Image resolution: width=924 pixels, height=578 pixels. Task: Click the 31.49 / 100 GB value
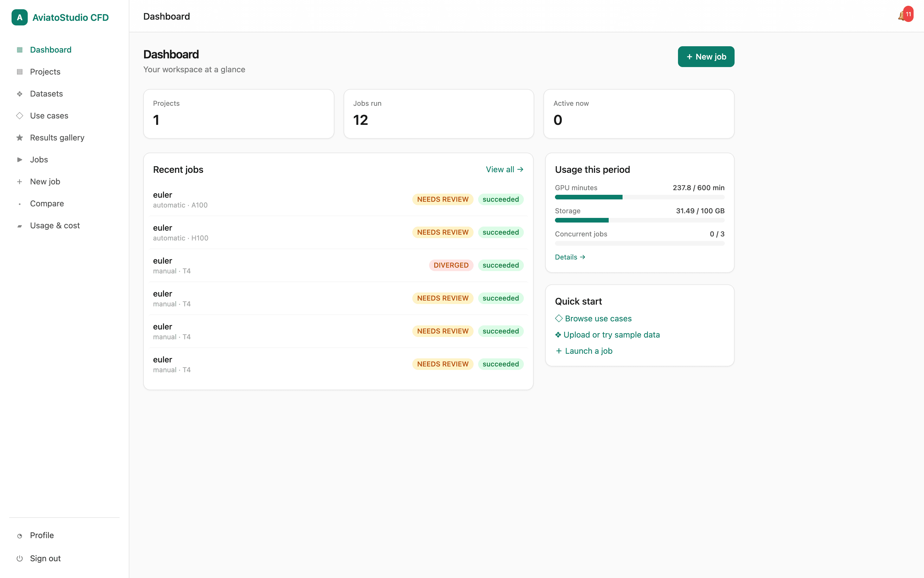point(700,211)
